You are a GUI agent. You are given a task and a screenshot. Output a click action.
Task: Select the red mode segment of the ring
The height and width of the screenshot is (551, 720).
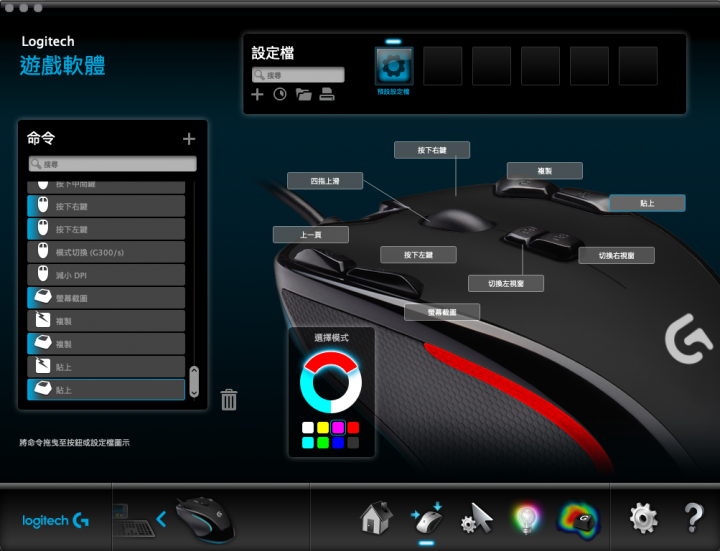tap(331, 359)
